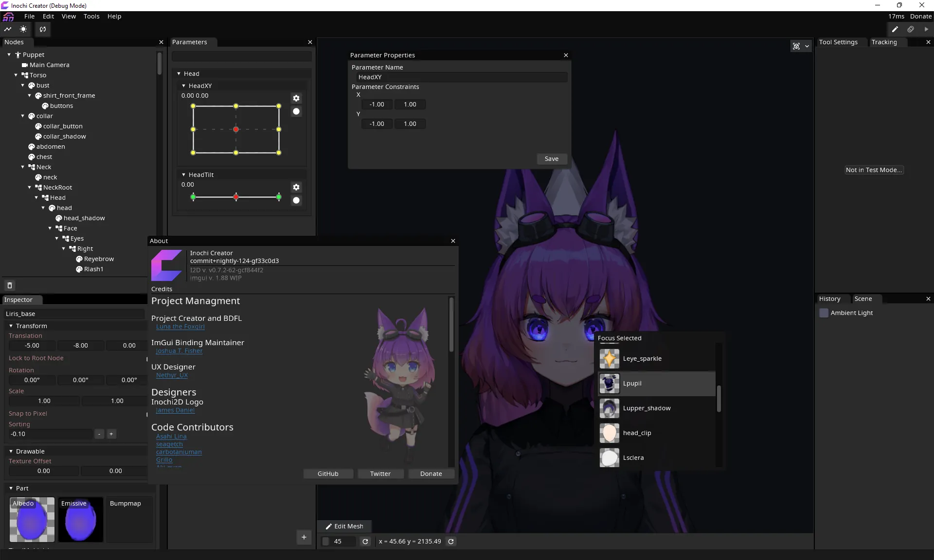This screenshot has height=560, width=934.
Task: Collapse the Torso node in tree
Action: click(16, 75)
